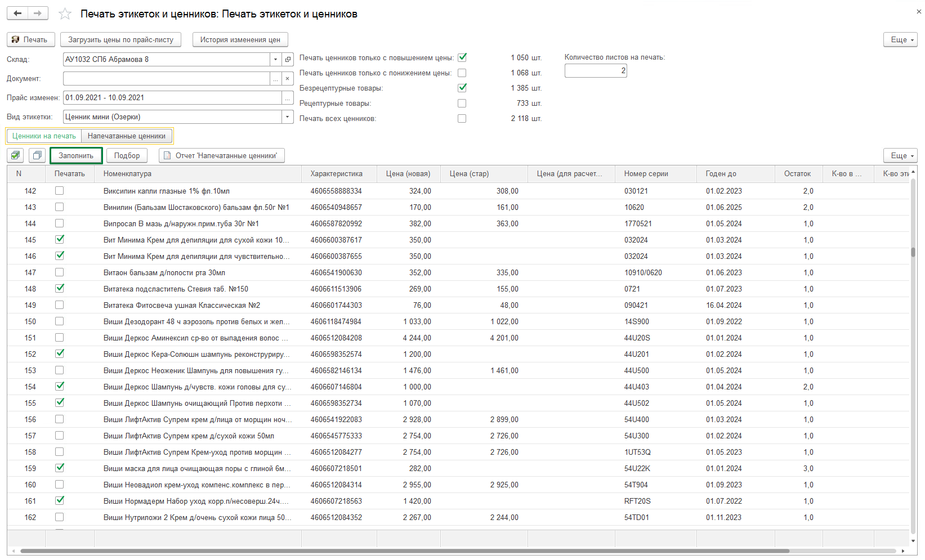Add page to favorites with star
The height and width of the screenshot is (560, 925).
(65, 14)
